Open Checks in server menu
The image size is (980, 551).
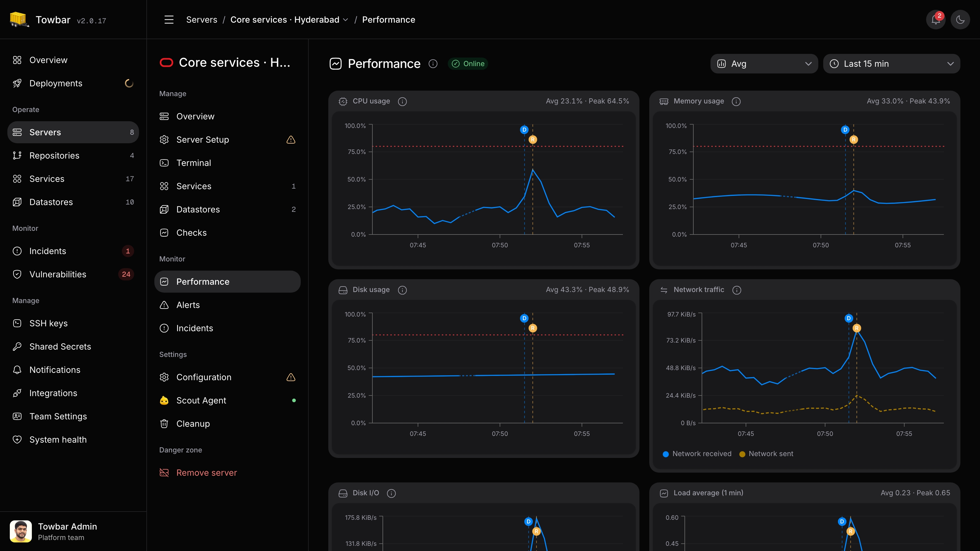228,233
